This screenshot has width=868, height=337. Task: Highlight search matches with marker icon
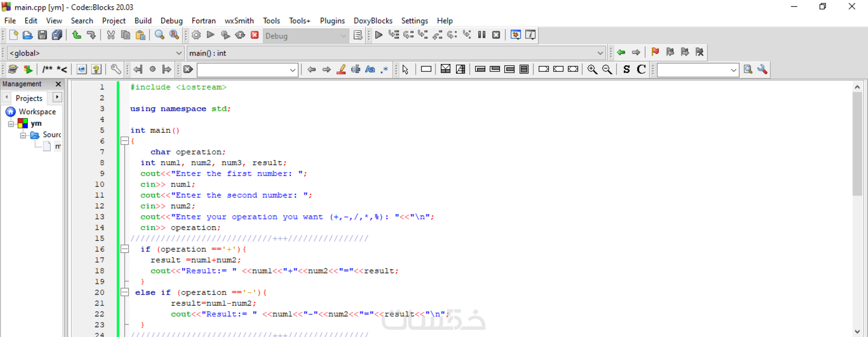pos(341,70)
